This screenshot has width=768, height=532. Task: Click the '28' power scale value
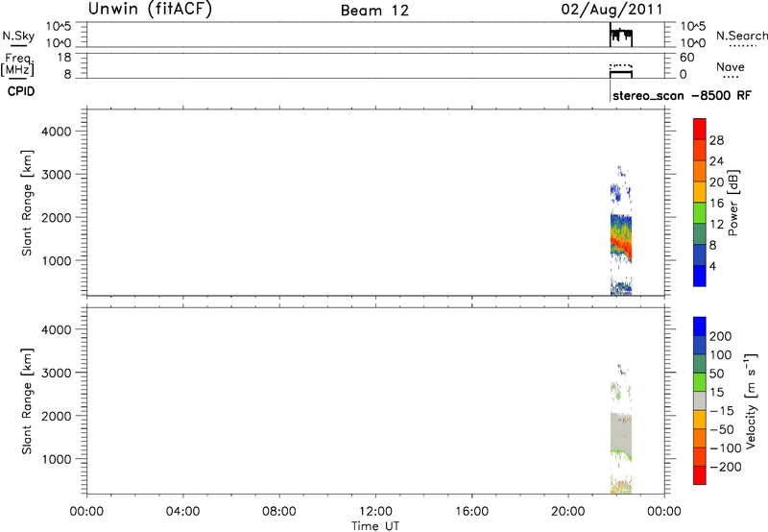click(716, 140)
